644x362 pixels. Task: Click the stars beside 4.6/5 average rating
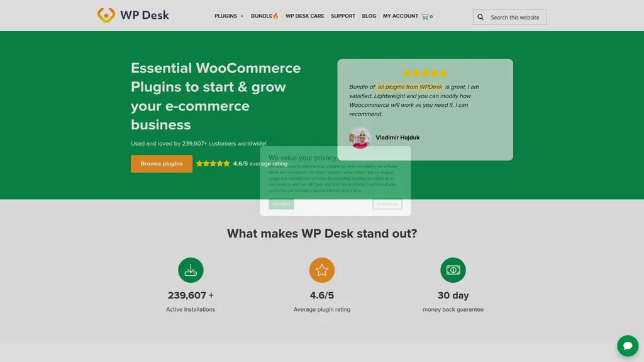(x=213, y=163)
